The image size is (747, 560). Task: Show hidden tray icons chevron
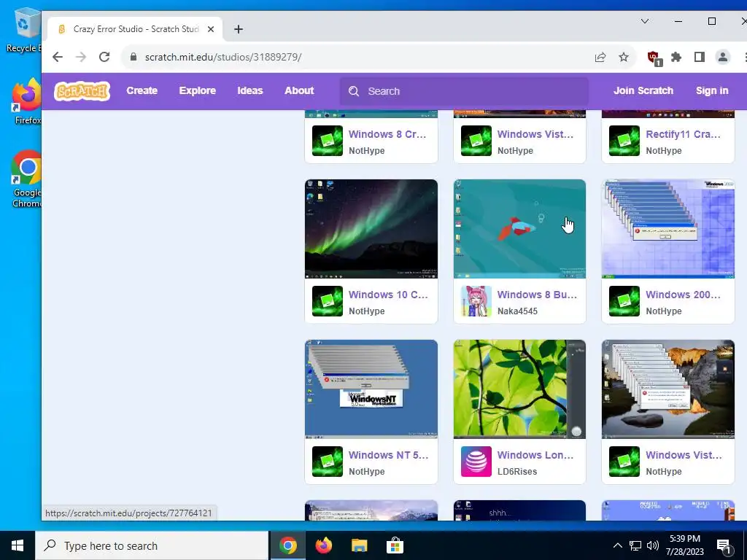click(x=617, y=545)
